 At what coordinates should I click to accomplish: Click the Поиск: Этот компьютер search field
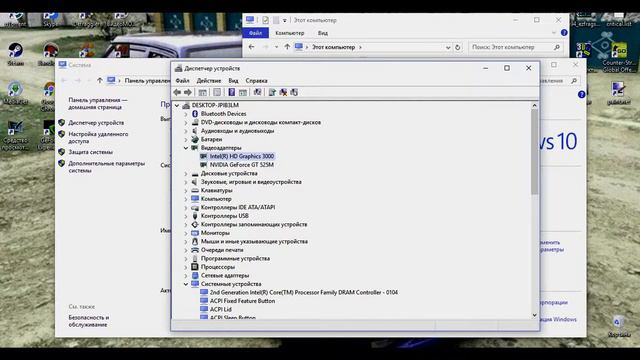pos(515,47)
